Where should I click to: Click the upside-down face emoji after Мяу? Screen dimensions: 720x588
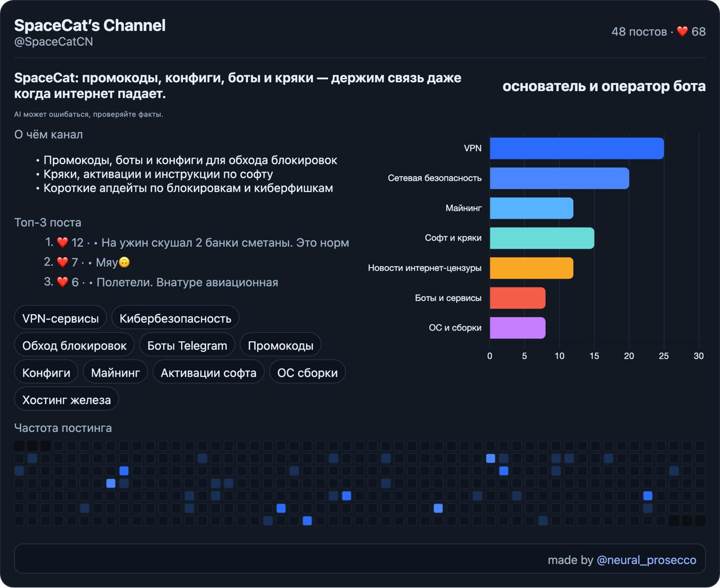tap(124, 263)
